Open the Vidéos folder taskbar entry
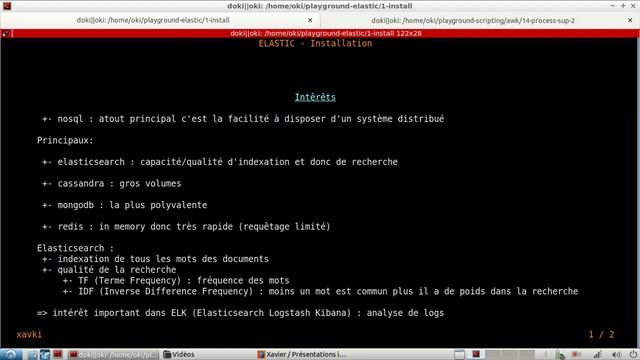Image resolution: width=640 pixels, height=360 pixels. [x=179, y=354]
